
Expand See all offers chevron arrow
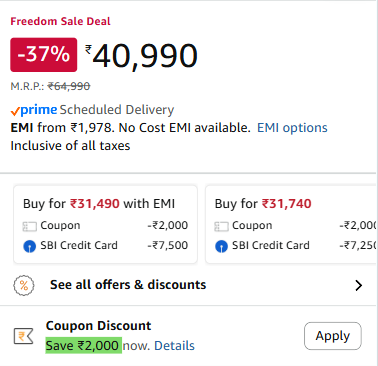point(359,285)
